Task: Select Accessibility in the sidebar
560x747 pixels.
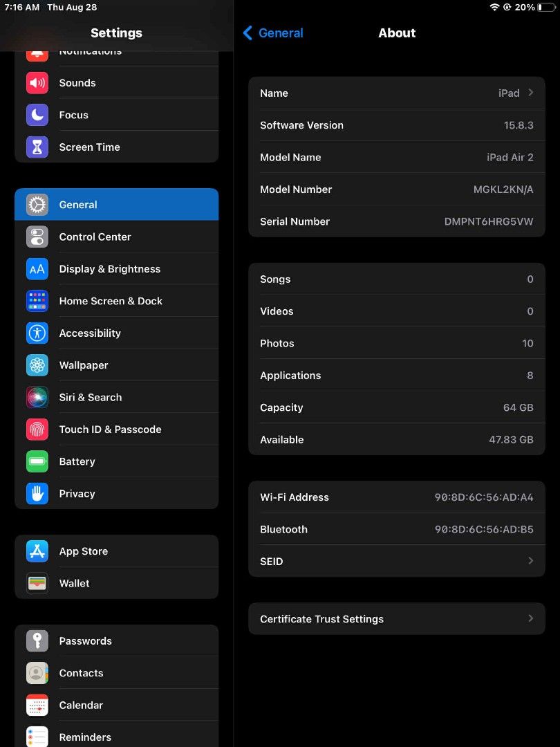Action: [117, 333]
